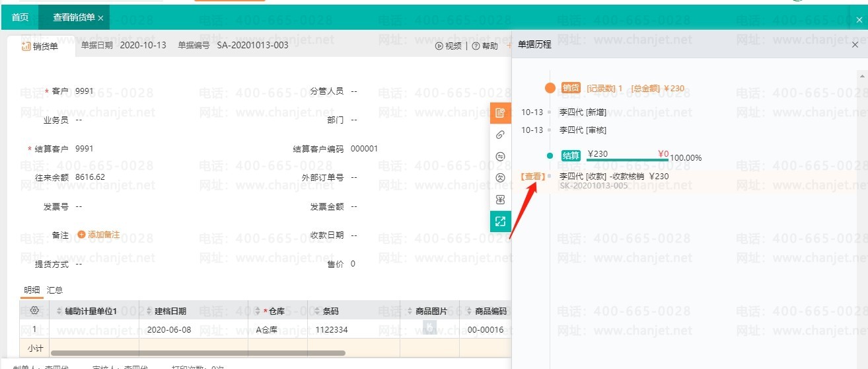Click the link chain sidebar icon
This screenshot has height=369, width=868.
point(500,135)
